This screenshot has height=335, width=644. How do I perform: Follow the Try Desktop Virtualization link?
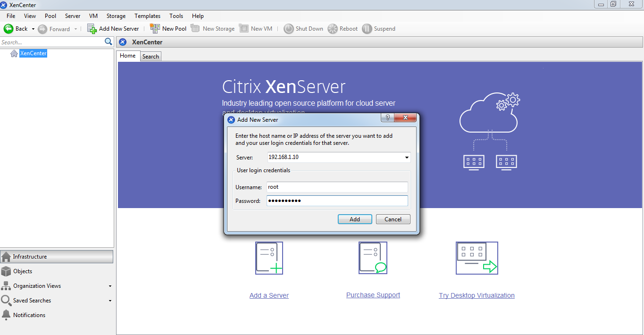coord(477,295)
